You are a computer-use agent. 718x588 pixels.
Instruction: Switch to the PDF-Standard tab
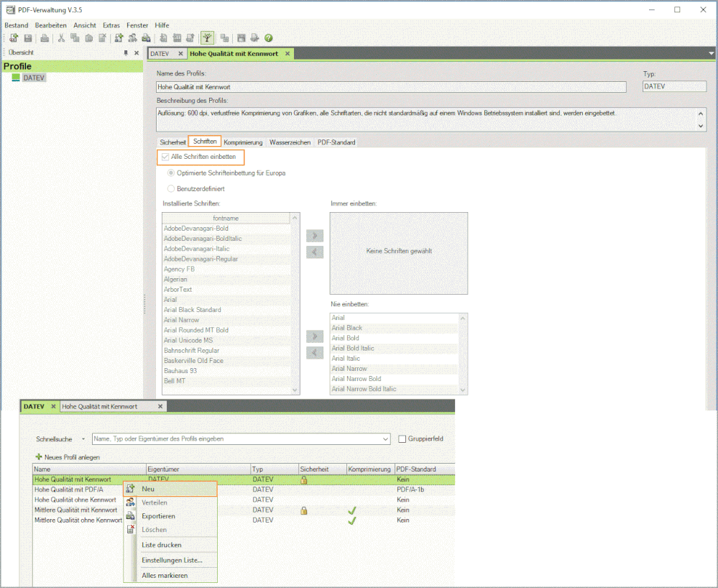[x=336, y=142]
